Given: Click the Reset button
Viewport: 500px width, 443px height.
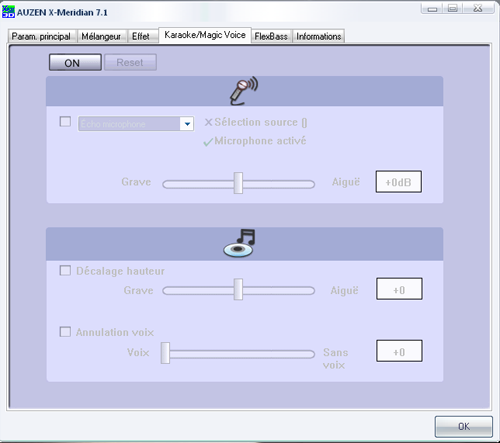Looking at the screenshot, I should 130,62.
